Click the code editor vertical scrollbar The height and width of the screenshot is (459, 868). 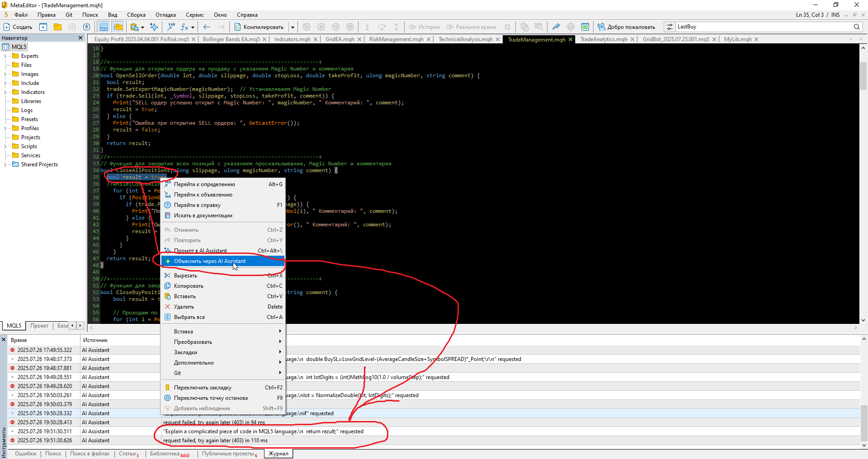tap(863, 181)
